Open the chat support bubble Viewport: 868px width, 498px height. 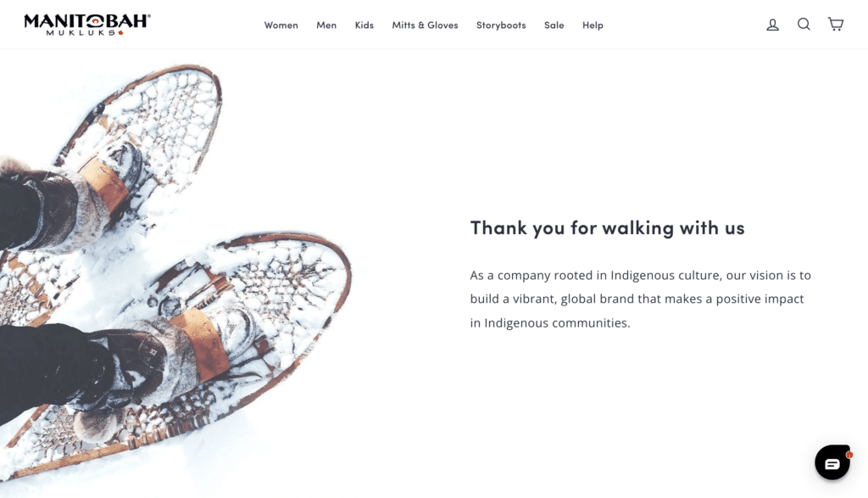click(832, 462)
